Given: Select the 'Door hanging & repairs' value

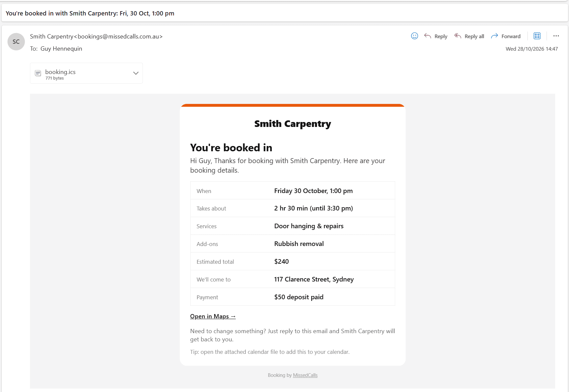Looking at the screenshot, I should [x=309, y=226].
